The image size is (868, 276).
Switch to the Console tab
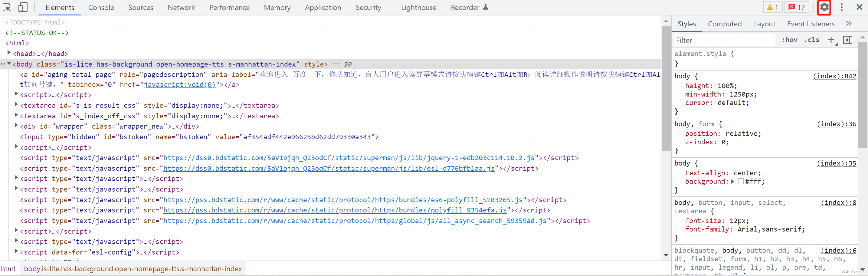point(101,7)
